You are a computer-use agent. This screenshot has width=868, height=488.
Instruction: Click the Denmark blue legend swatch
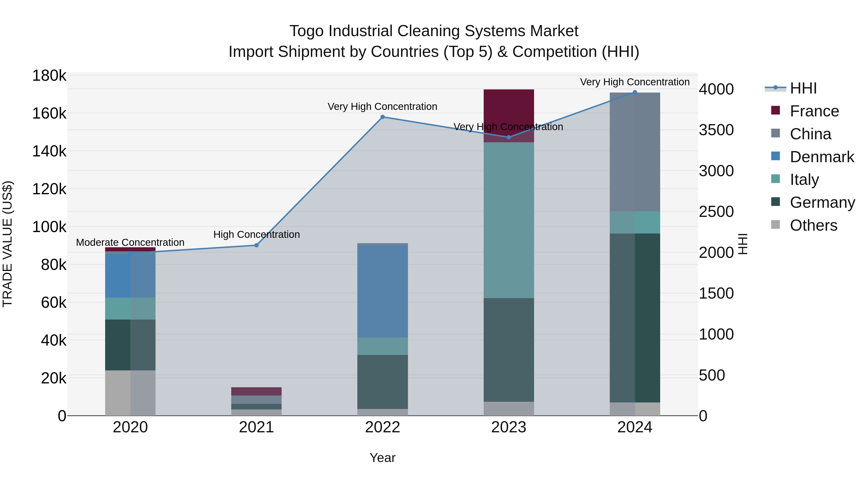[x=775, y=156]
